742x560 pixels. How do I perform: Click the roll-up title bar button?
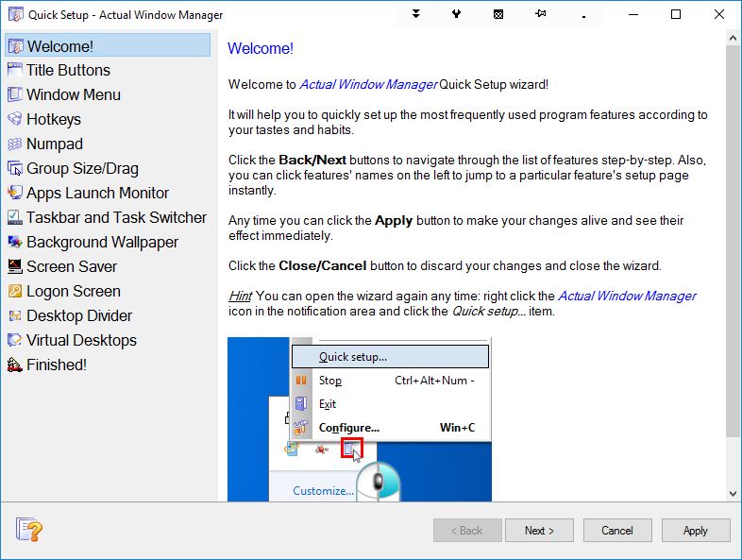[416, 14]
